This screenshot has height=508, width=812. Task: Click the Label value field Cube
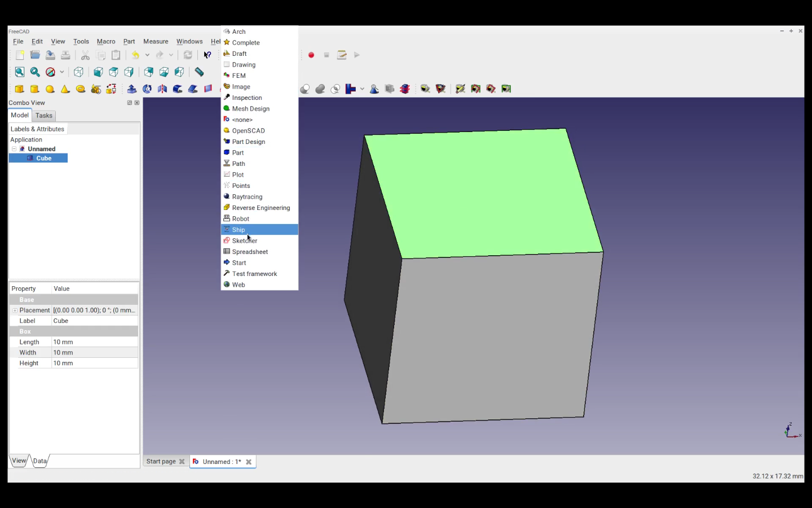[x=95, y=321]
